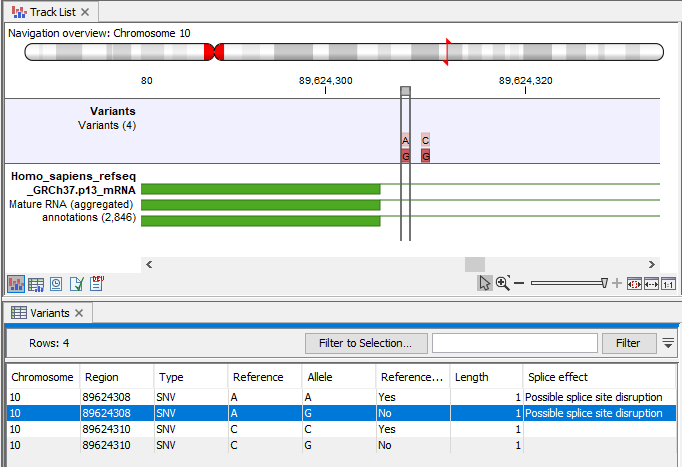Select the arrow selection mode tool
Image resolution: width=682 pixels, height=467 pixels.
point(485,284)
